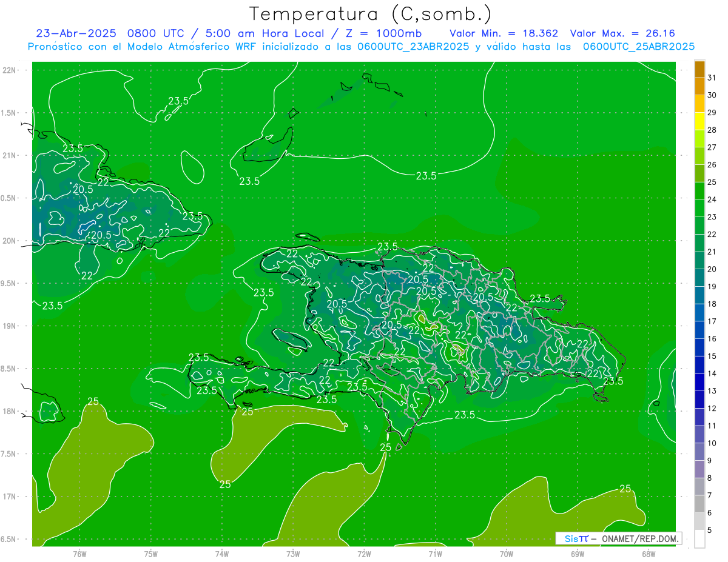Click the legend swatch between 5 and 6
728x562 pixels.
699,521
